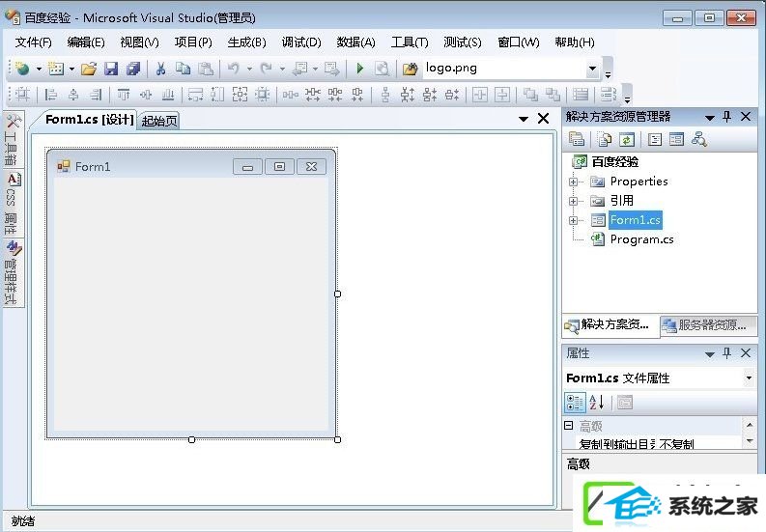This screenshot has width=766, height=532.
Task: Open Solution Explorer window position dropdown
Action: pos(710,117)
